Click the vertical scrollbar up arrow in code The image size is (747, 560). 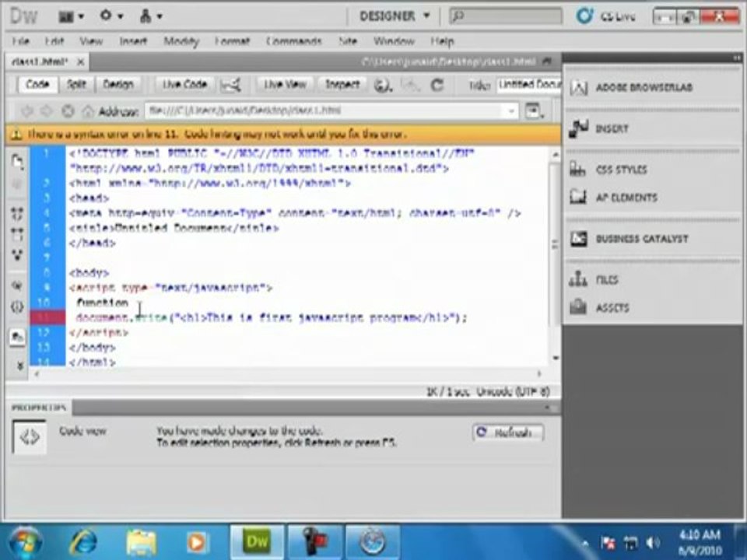(x=555, y=155)
